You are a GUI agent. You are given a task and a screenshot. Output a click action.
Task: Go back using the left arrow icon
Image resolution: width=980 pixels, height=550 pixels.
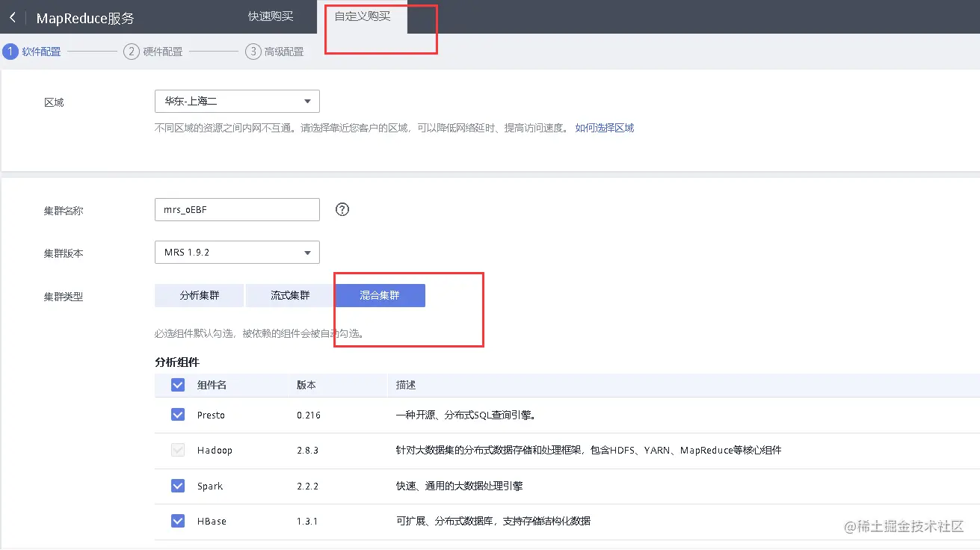pos(13,17)
